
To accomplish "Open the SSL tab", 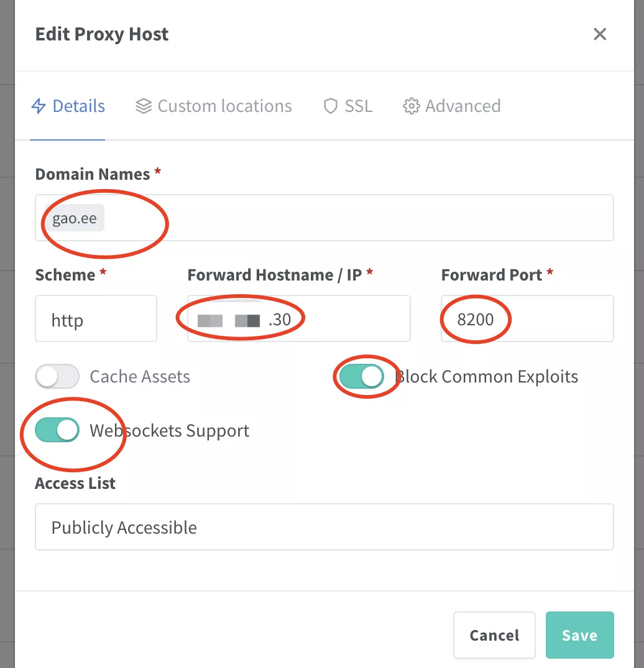I will tap(358, 106).
